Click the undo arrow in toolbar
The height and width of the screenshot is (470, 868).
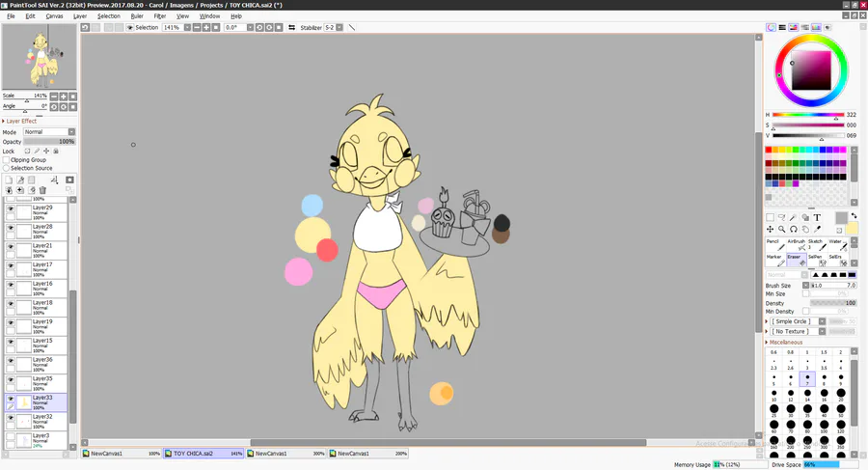tap(85, 27)
